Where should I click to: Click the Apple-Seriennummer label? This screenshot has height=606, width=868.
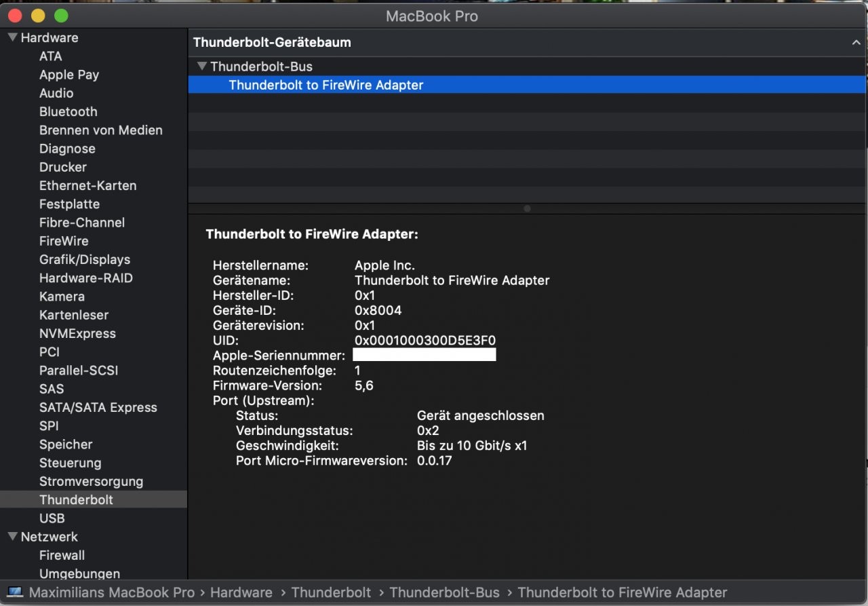pyautogui.click(x=279, y=356)
